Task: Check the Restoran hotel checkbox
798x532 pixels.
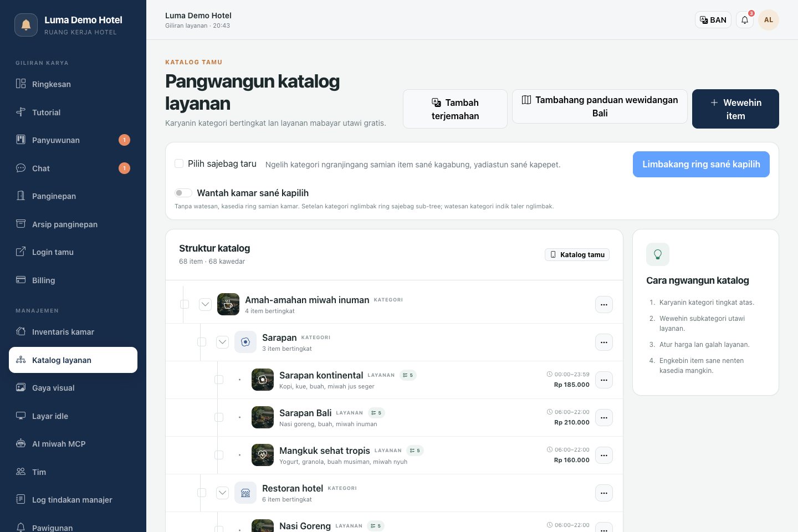Action: pyautogui.click(x=202, y=493)
